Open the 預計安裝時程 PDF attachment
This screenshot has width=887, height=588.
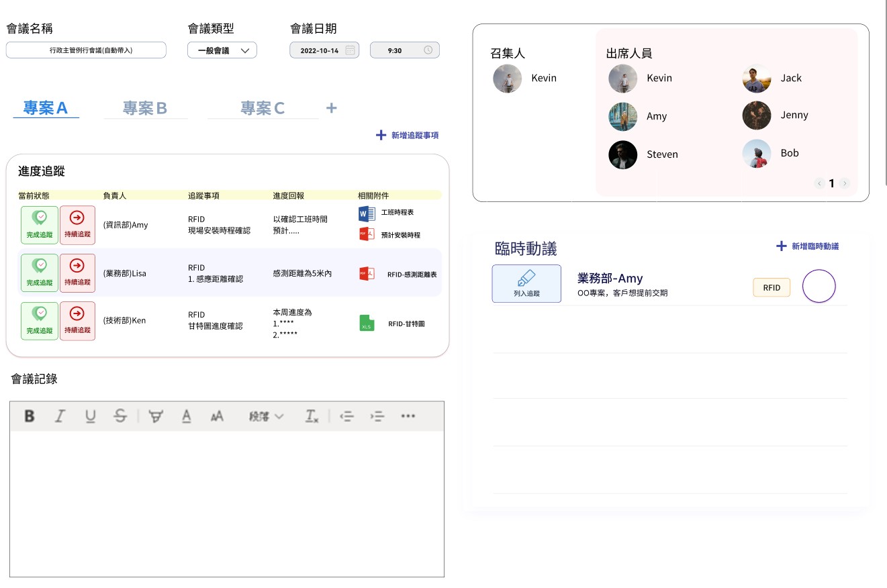point(389,235)
